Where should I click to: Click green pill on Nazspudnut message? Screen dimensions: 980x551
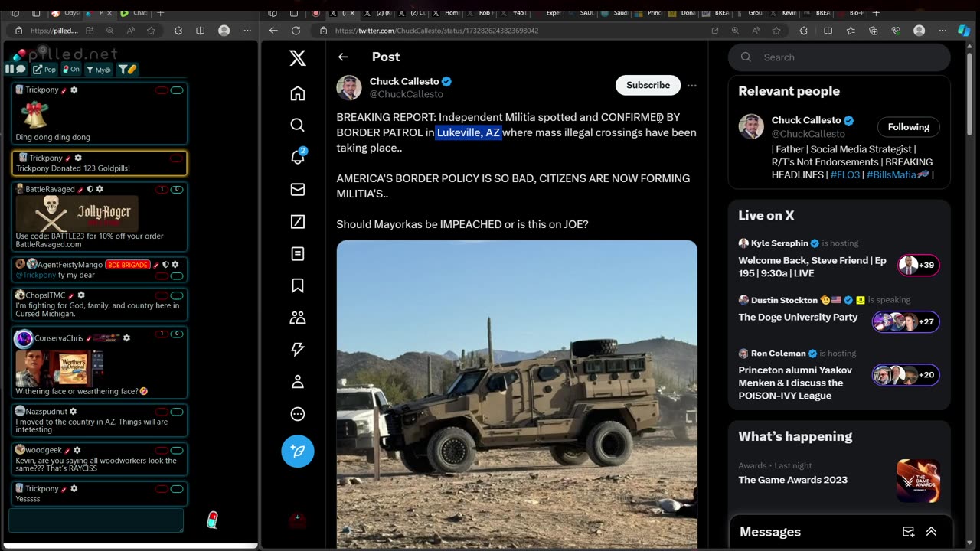(177, 412)
